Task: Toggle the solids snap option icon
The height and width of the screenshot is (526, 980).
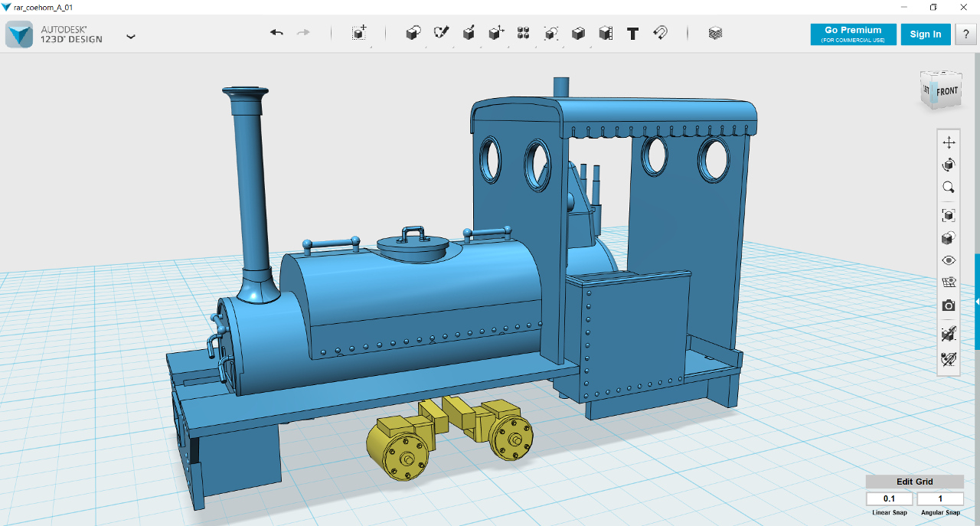Action: pyautogui.click(x=949, y=334)
